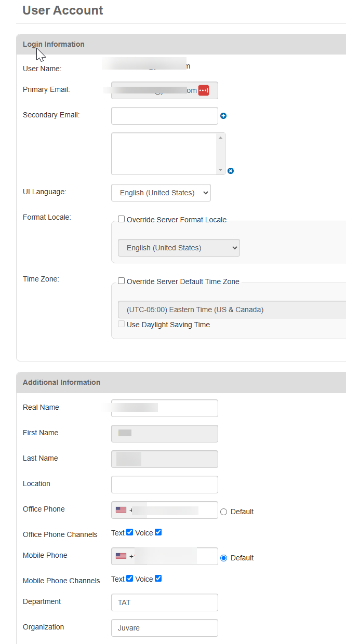Check Use Daylight Saving Time
346x644 pixels.
[x=121, y=324]
